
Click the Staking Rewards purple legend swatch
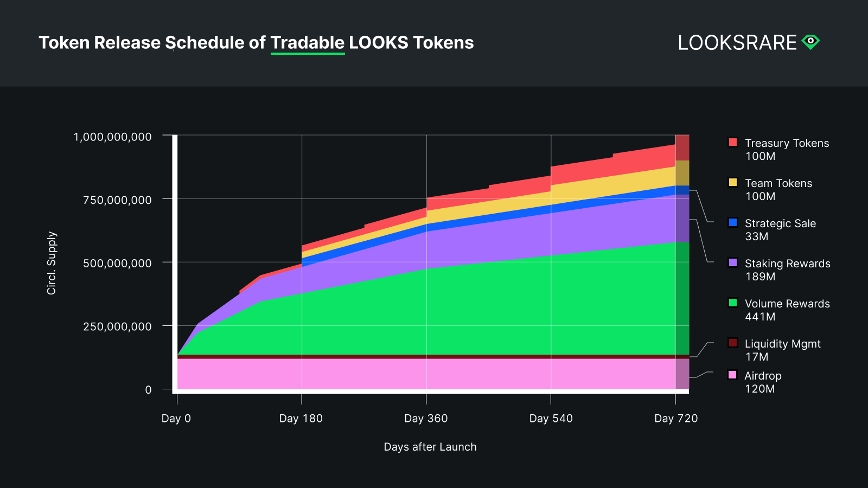(x=733, y=262)
